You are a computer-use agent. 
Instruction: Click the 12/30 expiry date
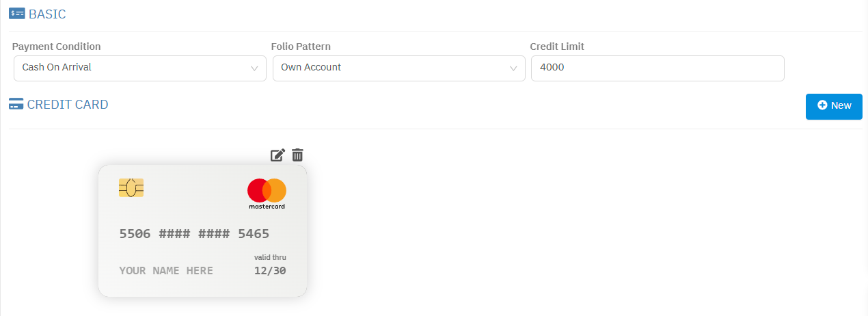point(270,271)
